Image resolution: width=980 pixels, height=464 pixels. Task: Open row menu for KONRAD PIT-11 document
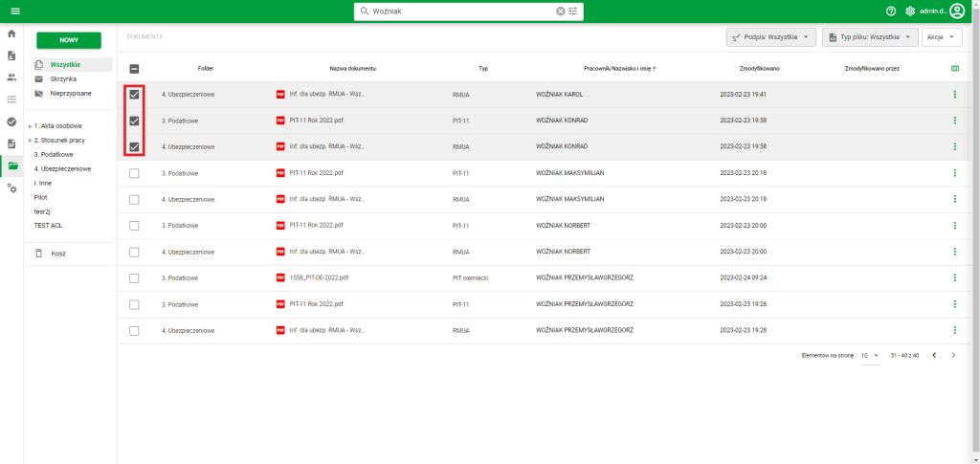click(x=954, y=121)
